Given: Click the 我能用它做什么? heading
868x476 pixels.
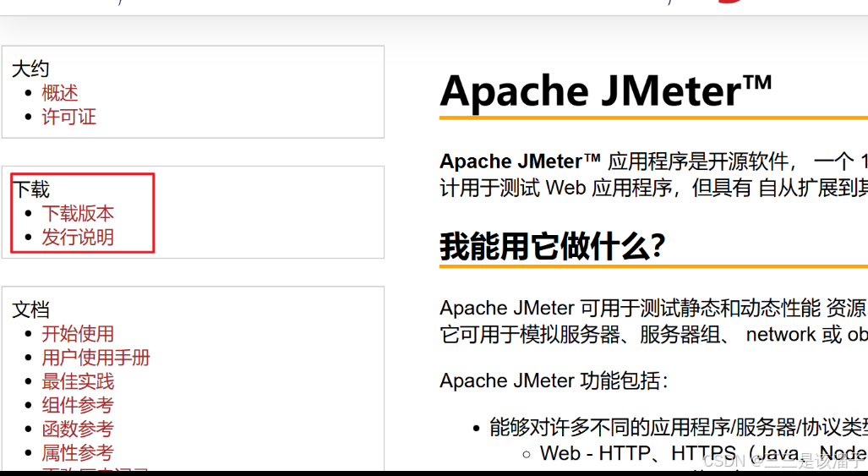Looking at the screenshot, I should click(x=553, y=246).
